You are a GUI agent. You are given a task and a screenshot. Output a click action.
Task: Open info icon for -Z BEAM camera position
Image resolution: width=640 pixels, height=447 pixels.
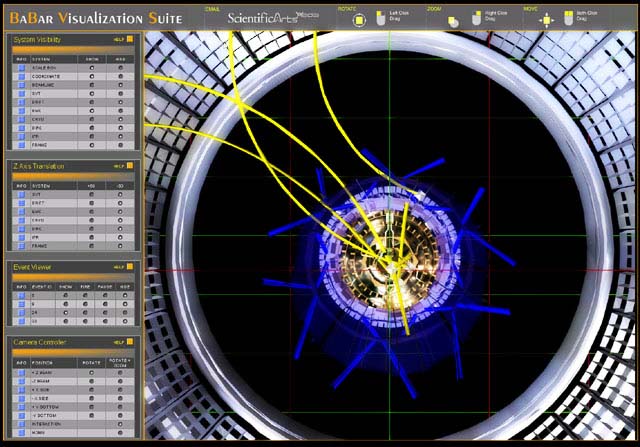tap(21, 381)
